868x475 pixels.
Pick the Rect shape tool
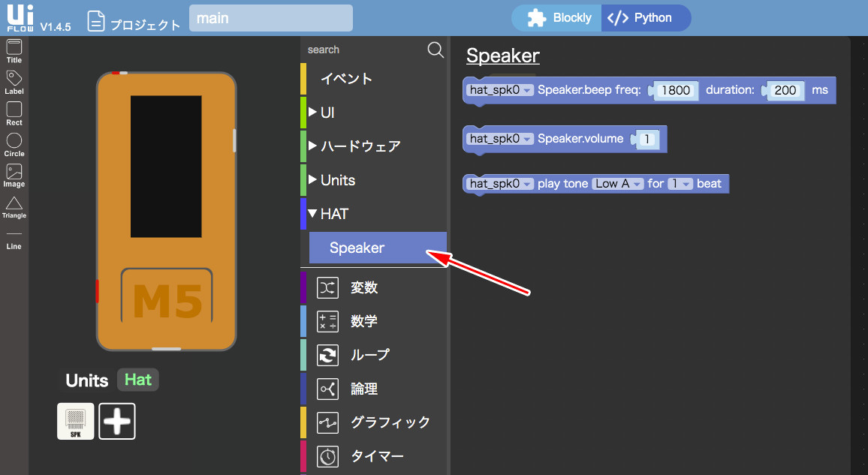pyautogui.click(x=14, y=112)
